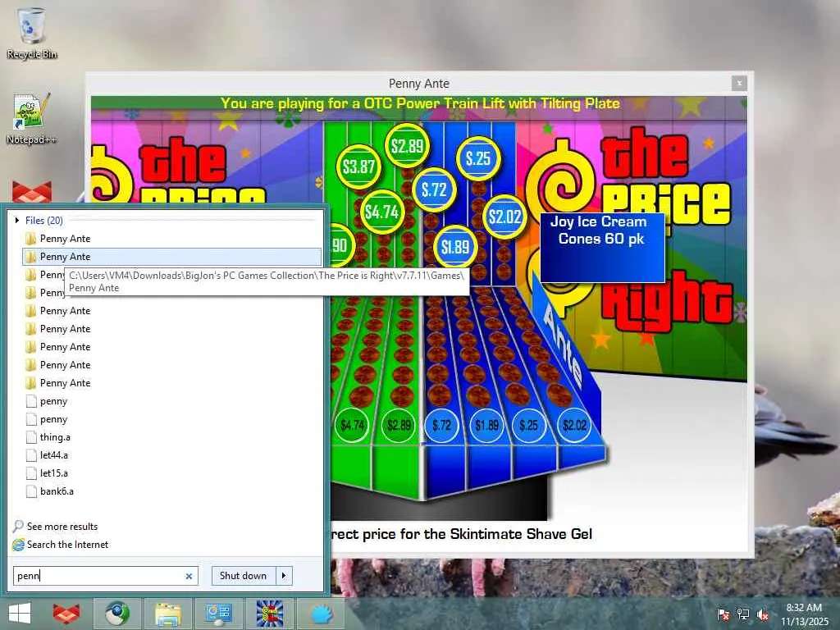
Task: Click the $2.89 slot label at board base
Action: click(x=399, y=426)
